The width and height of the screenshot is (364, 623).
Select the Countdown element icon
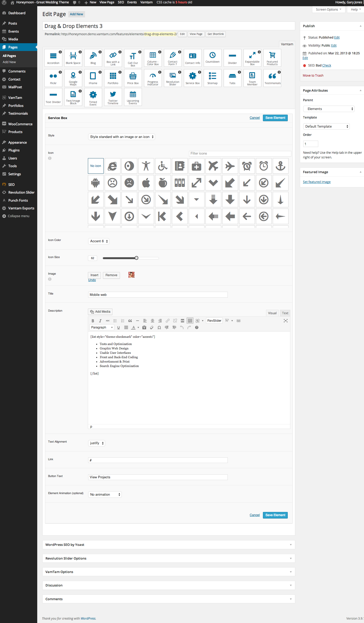213,57
